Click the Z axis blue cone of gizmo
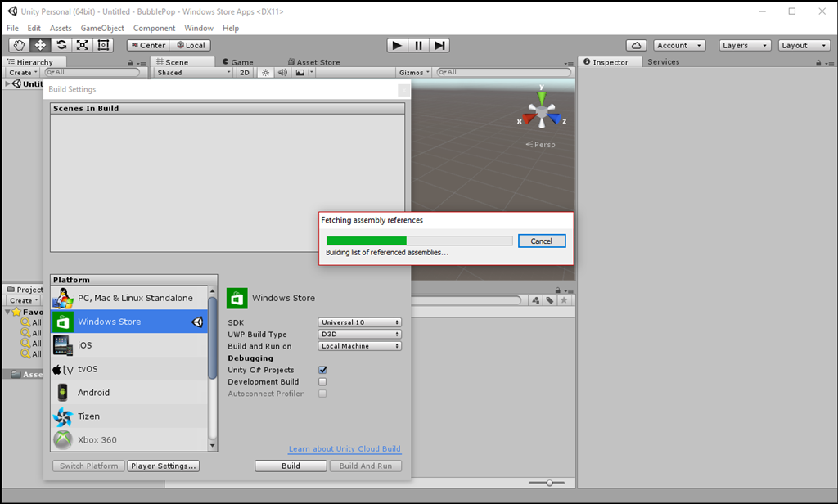 point(555,118)
